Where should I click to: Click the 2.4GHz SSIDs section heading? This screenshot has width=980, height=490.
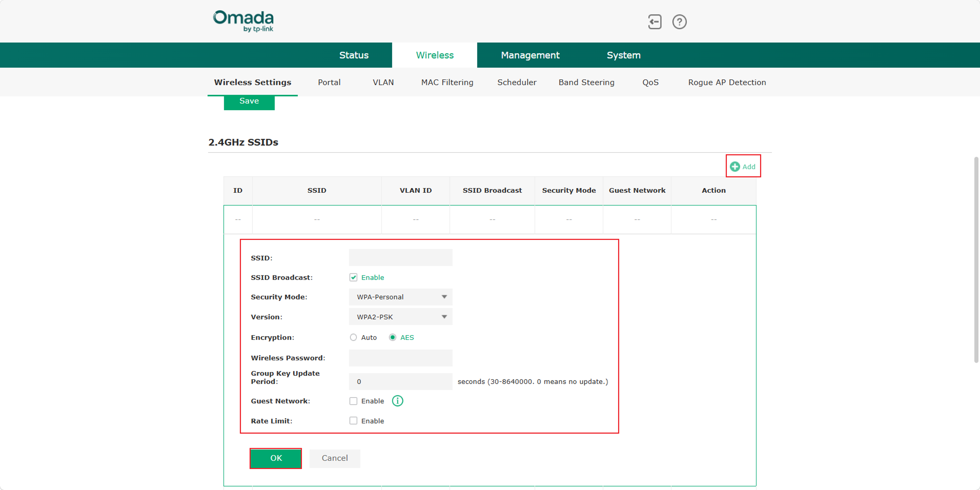(x=243, y=142)
